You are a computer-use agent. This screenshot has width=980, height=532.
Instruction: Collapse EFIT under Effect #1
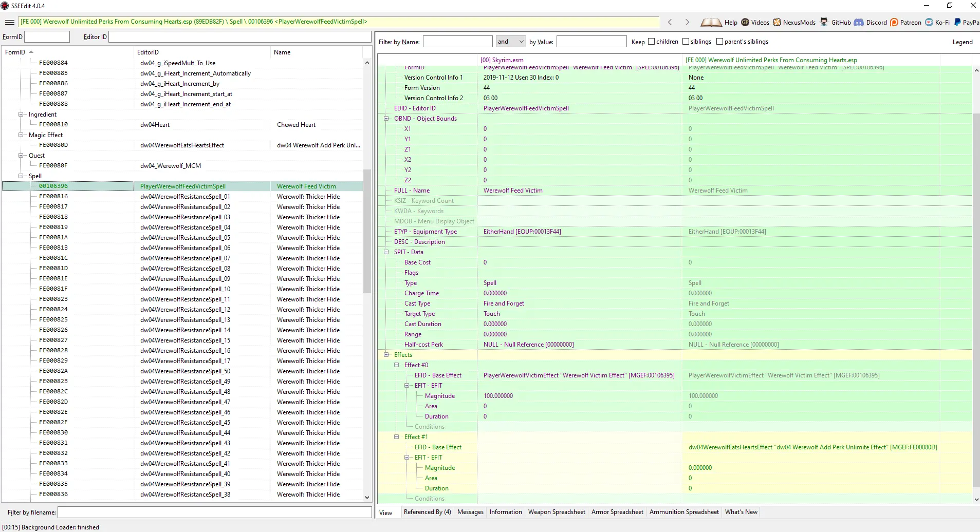[407, 458]
